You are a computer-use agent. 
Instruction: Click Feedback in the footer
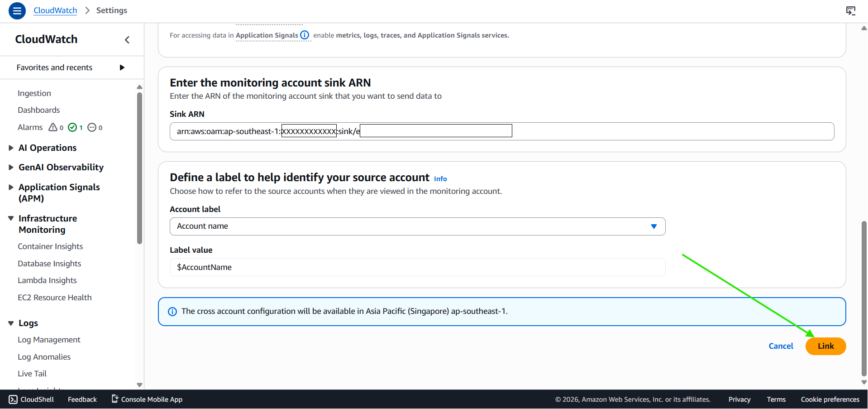coord(82,399)
